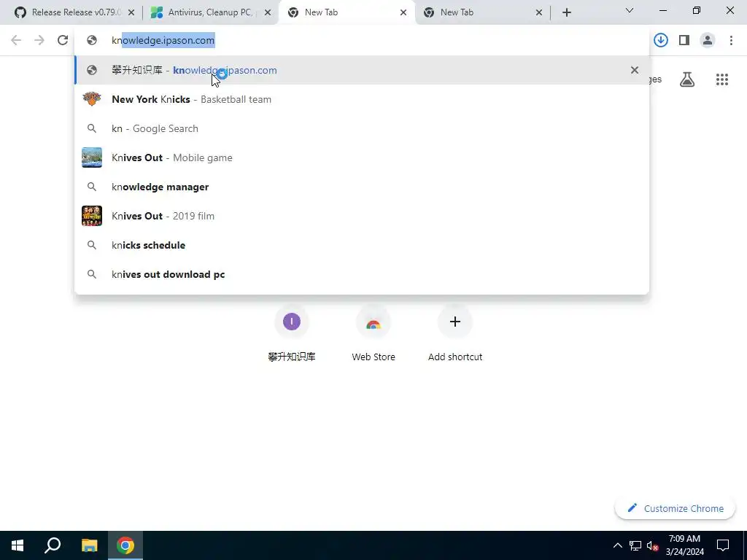Open the Windows notification center icon
The height and width of the screenshot is (560, 747).
(x=723, y=545)
